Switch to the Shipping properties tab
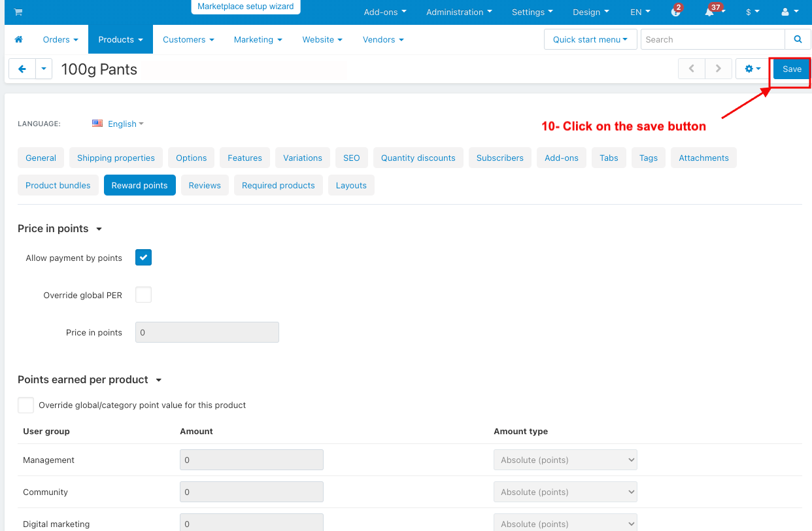This screenshot has width=812, height=531. pyautogui.click(x=116, y=158)
